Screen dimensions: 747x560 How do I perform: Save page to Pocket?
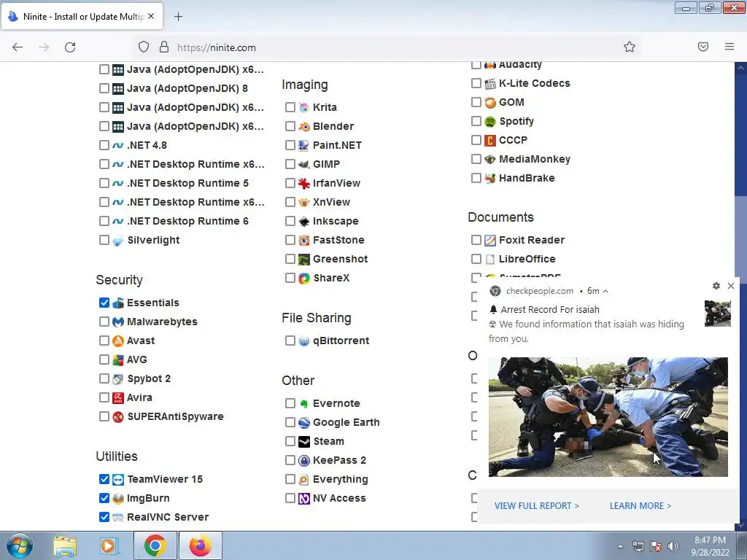point(703,47)
